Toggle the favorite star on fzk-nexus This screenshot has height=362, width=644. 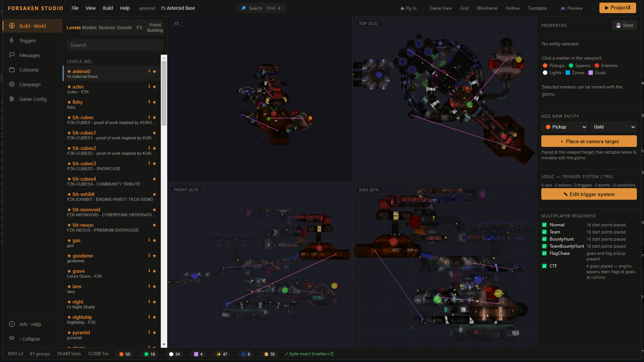click(x=154, y=225)
